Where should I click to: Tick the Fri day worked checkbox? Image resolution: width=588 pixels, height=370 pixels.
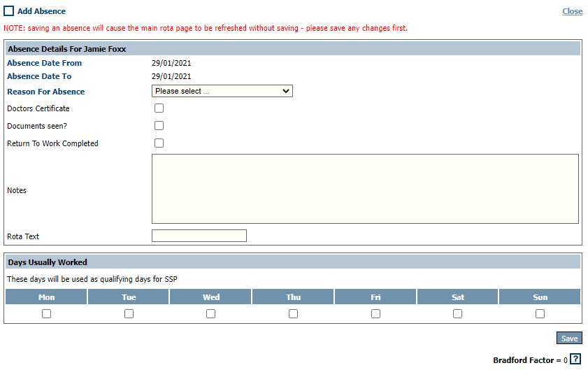[x=375, y=313]
